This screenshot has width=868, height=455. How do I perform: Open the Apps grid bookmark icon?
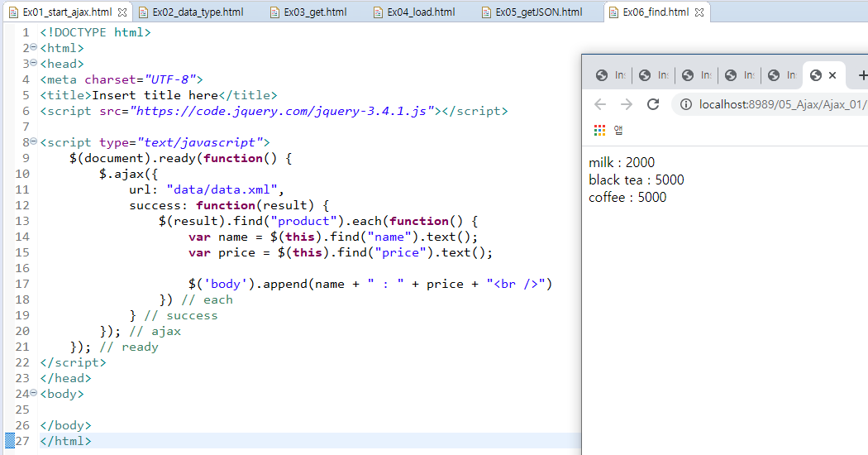(599, 130)
